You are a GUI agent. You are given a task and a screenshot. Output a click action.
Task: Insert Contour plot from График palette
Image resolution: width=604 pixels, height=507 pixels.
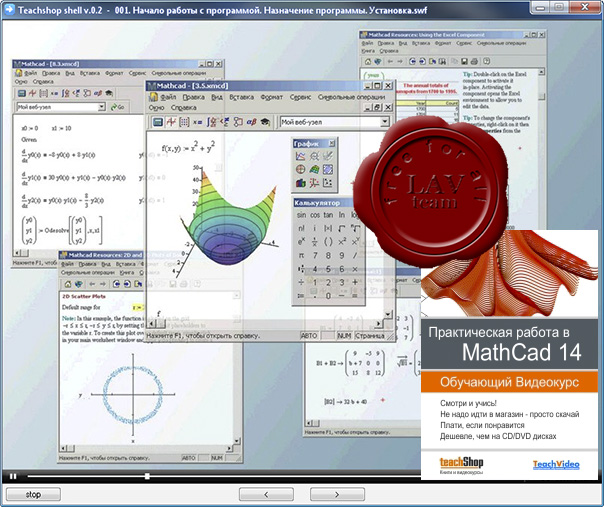(328, 170)
